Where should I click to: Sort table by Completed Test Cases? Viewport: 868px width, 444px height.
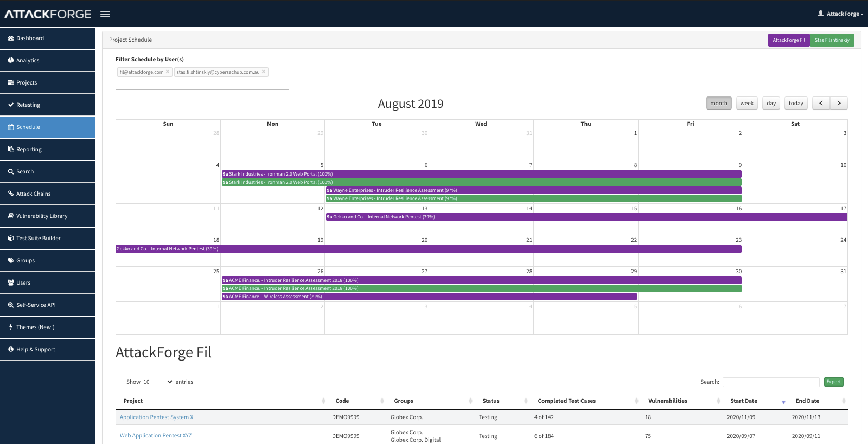coord(586,401)
